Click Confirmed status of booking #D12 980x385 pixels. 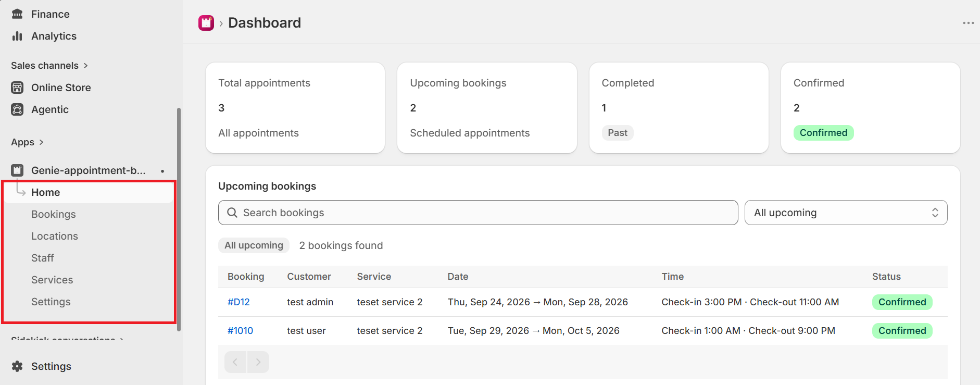[x=902, y=302]
